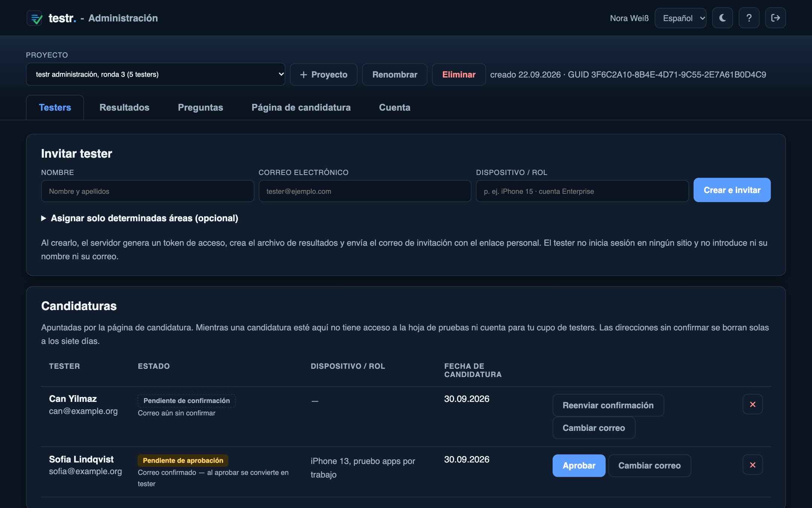812x508 pixels.
Task: Open the project selector dropdown
Action: [156, 75]
